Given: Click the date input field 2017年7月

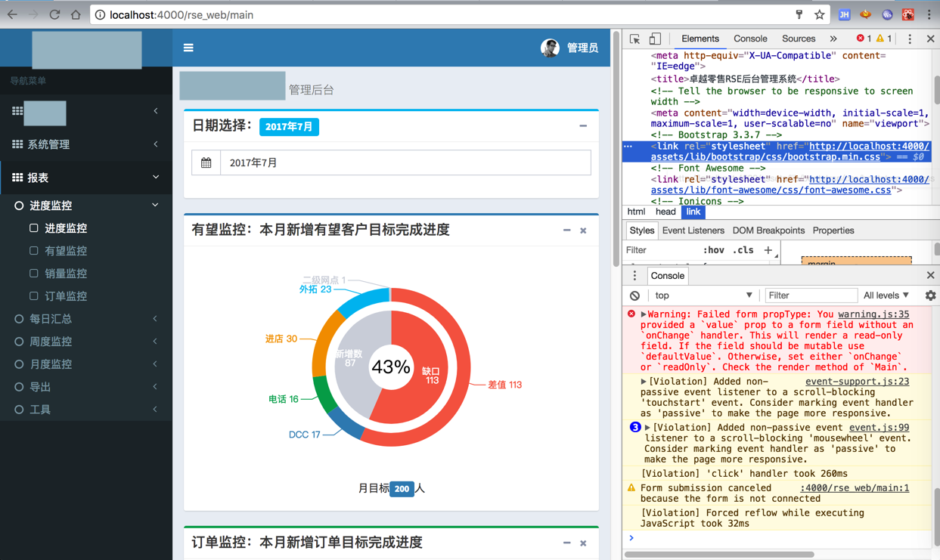Looking at the screenshot, I should tap(405, 162).
